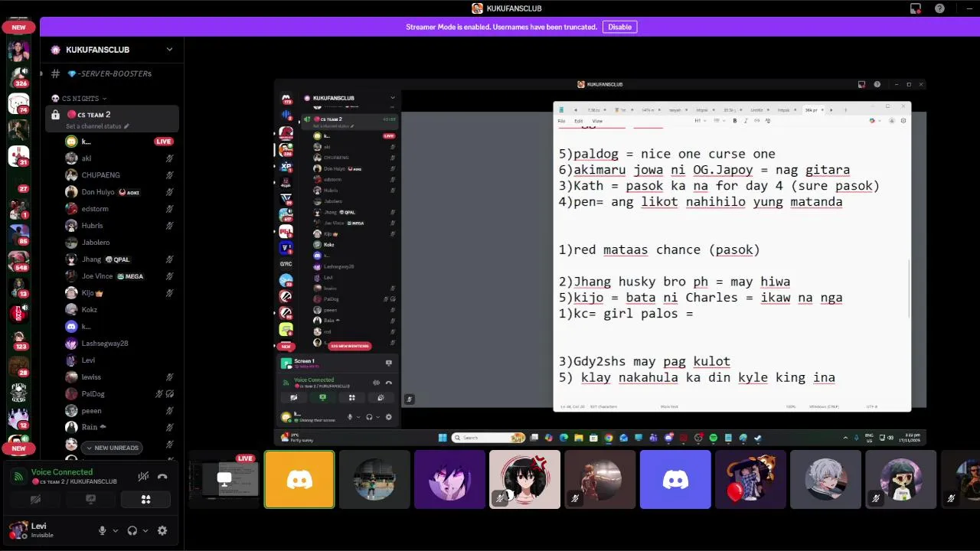Click muted mic icon beside PalDog
The image size is (980, 551).
pyautogui.click(x=159, y=394)
